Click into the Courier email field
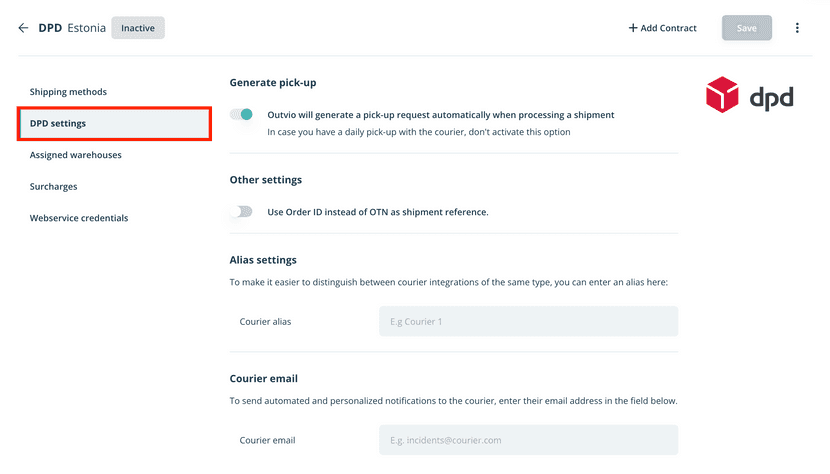Image resolution: width=830 pixels, height=474 pixels. tap(528, 440)
